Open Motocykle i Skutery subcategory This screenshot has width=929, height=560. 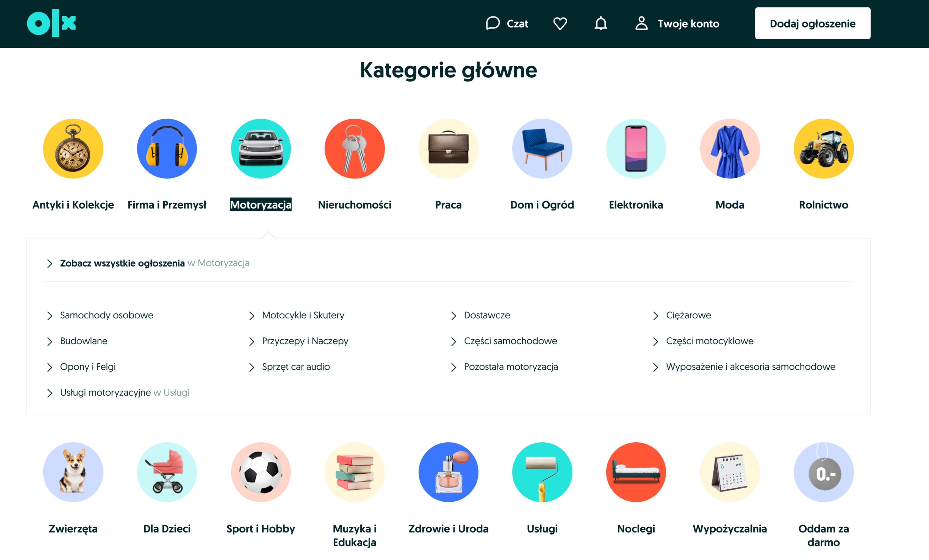303,315
